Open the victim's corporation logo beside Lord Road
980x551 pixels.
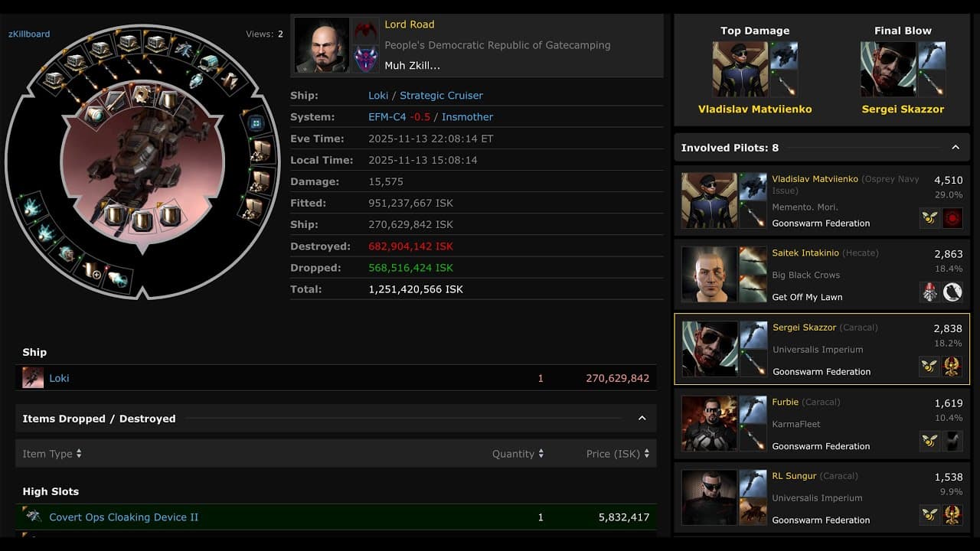coord(366,31)
